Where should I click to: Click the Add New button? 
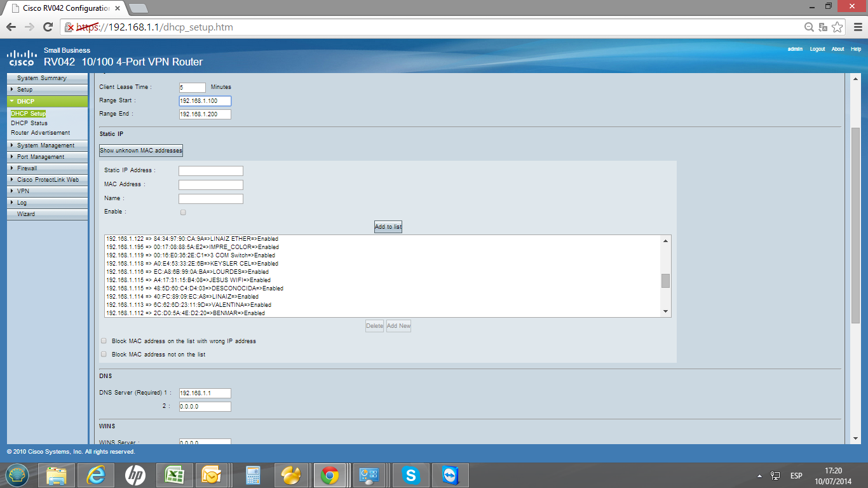point(398,326)
